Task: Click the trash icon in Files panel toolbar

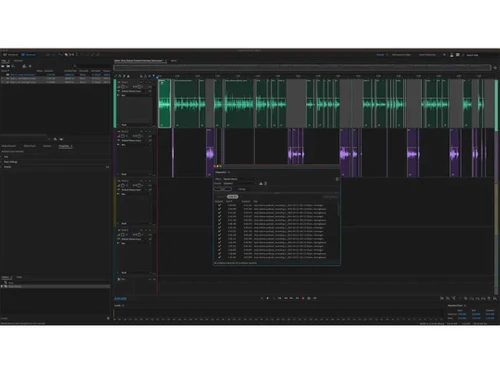Action: tap(30, 66)
